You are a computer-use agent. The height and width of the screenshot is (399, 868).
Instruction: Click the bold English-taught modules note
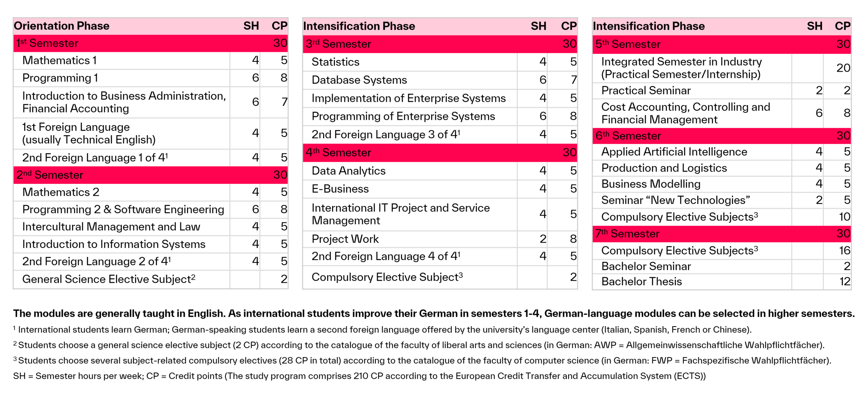click(x=434, y=314)
